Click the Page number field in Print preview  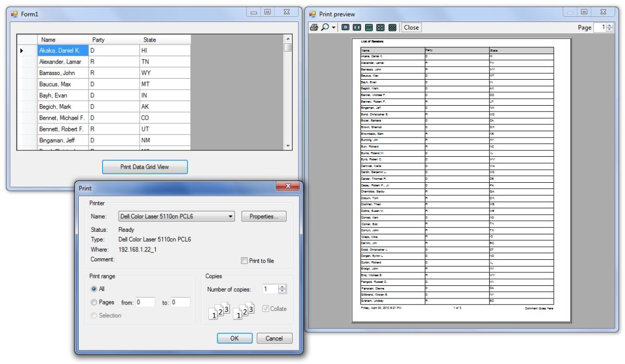(x=600, y=28)
